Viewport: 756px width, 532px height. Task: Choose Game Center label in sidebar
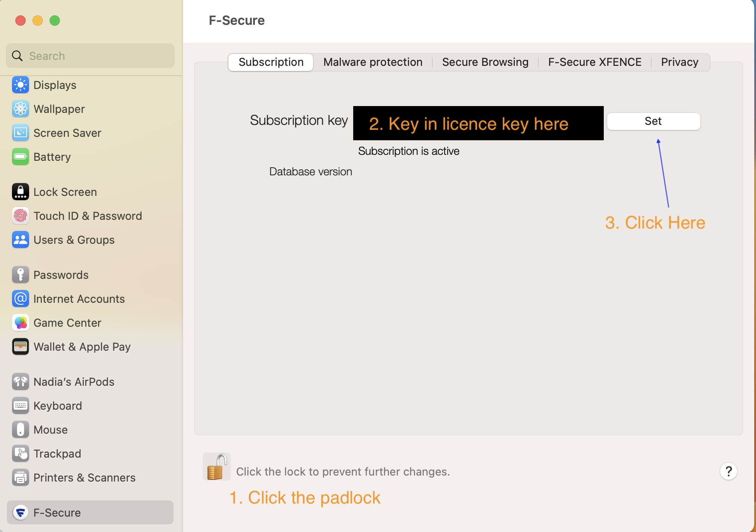[68, 323]
